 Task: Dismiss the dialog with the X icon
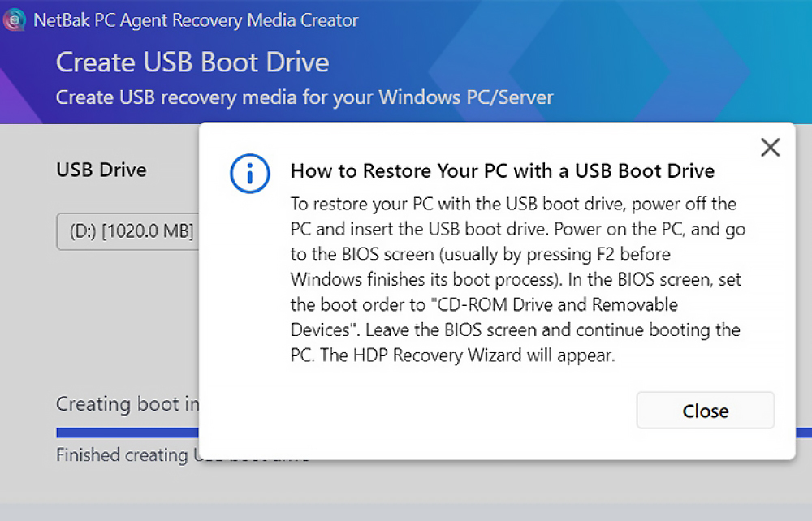coord(769,147)
